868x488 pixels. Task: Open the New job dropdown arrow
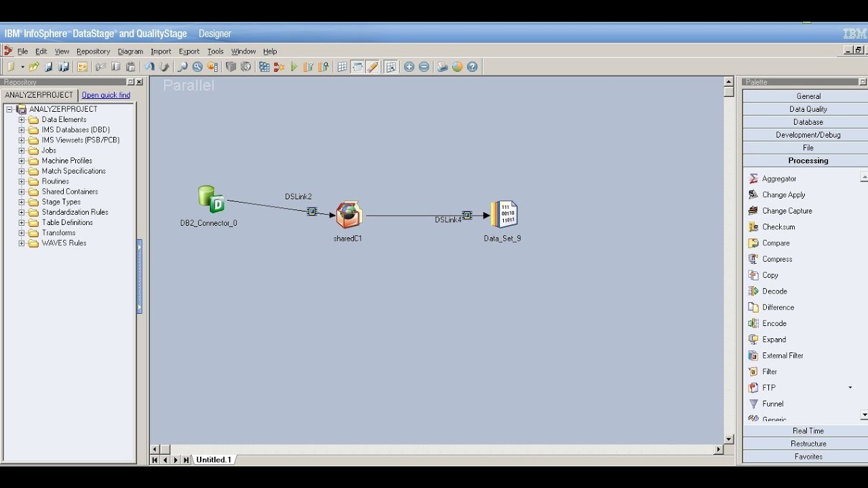22,67
